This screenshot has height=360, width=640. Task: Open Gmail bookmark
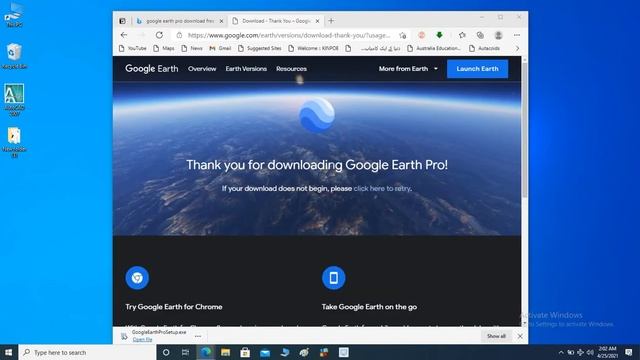click(x=220, y=48)
